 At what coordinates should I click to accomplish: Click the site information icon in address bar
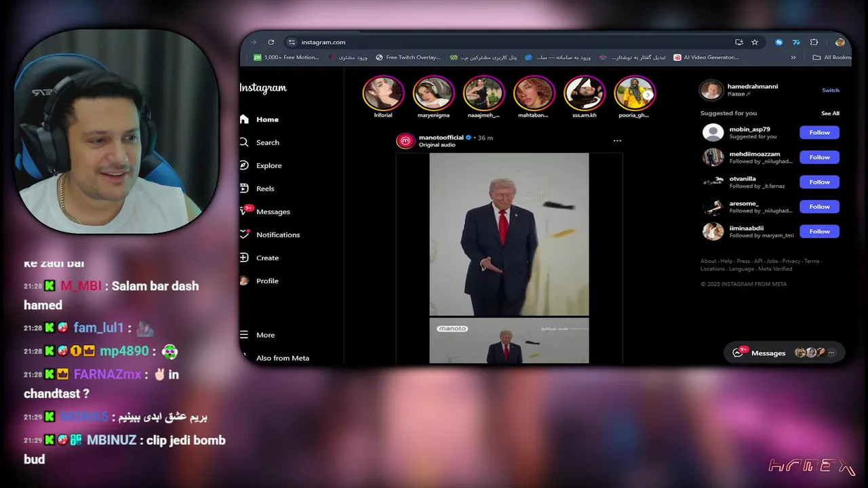(292, 42)
